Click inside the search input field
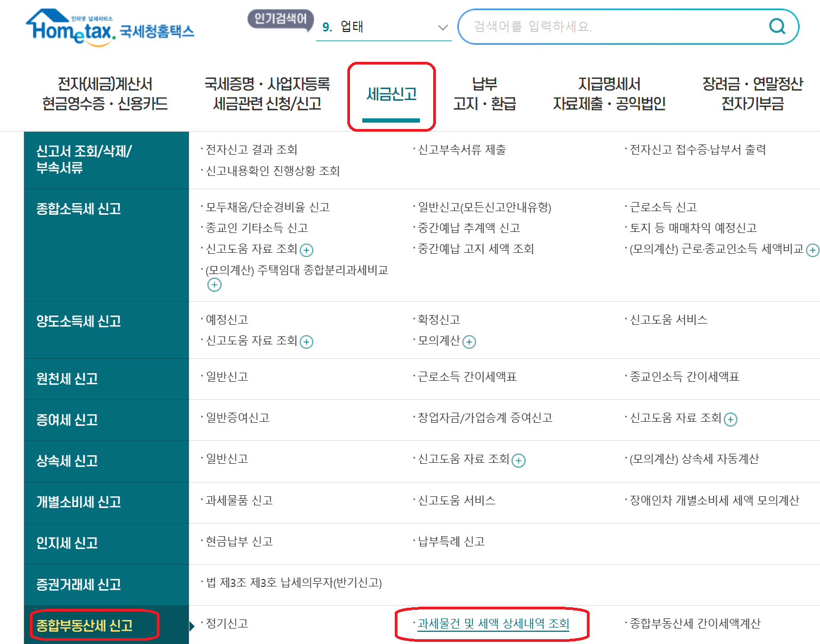 (587, 26)
